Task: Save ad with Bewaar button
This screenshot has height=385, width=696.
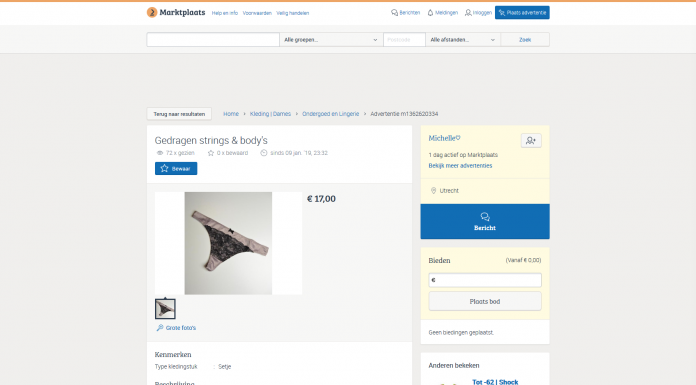Action: 176,168
